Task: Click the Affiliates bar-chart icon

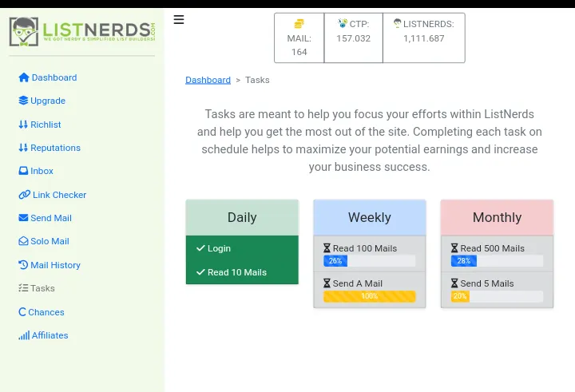Action: pyautogui.click(x=24, y=335)
